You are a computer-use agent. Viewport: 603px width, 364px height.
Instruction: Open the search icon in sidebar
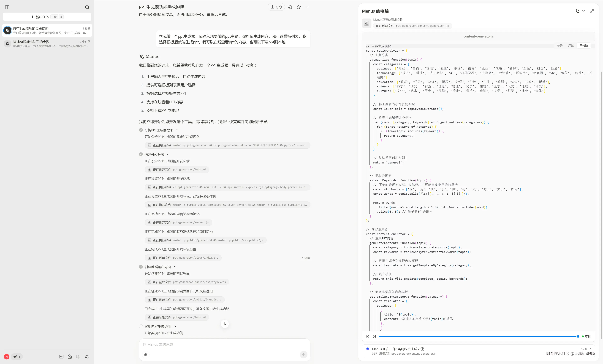[x=87, y=7]
